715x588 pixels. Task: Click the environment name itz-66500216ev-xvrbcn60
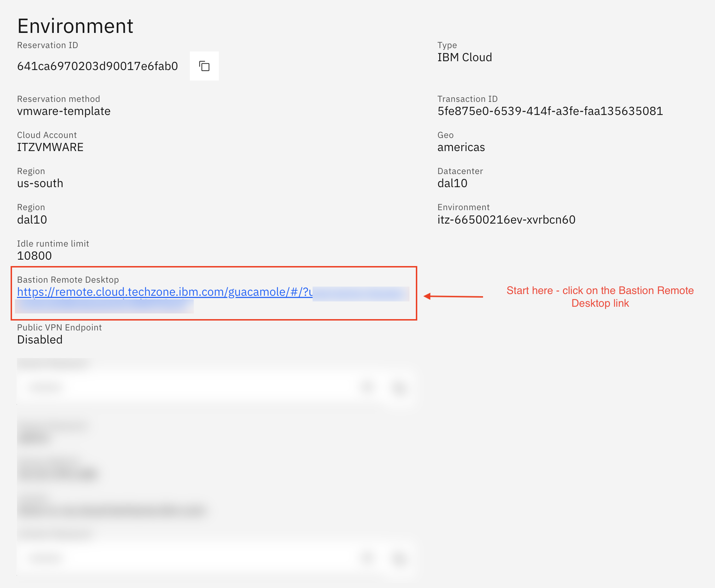point(506,220)
